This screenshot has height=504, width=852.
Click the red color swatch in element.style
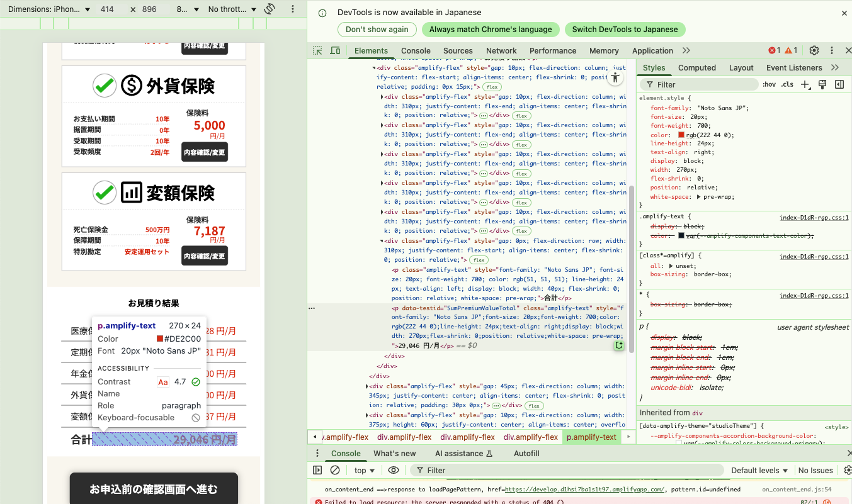point(681,135)
